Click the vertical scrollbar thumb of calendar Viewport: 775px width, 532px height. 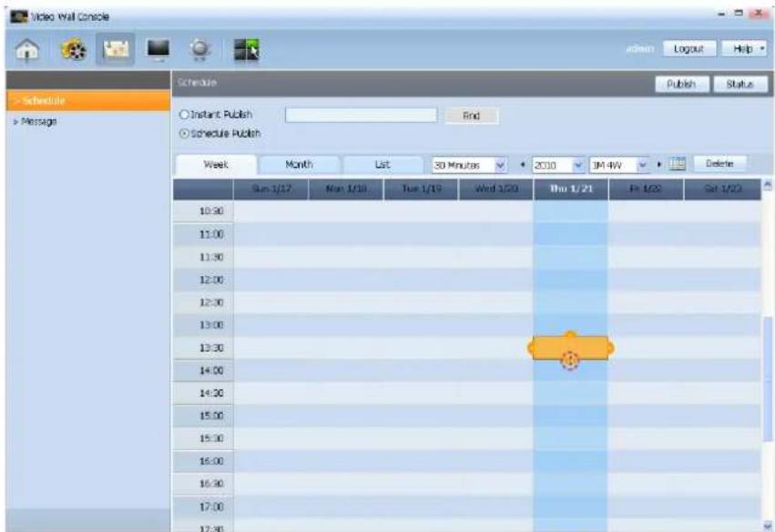(x=768, y=379)
